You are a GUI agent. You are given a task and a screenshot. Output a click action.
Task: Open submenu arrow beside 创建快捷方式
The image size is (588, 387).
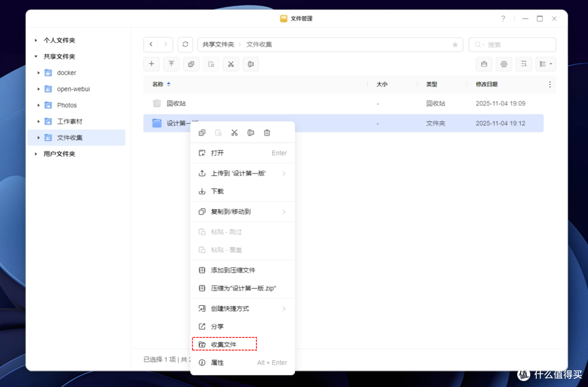[x=284, y=309]
